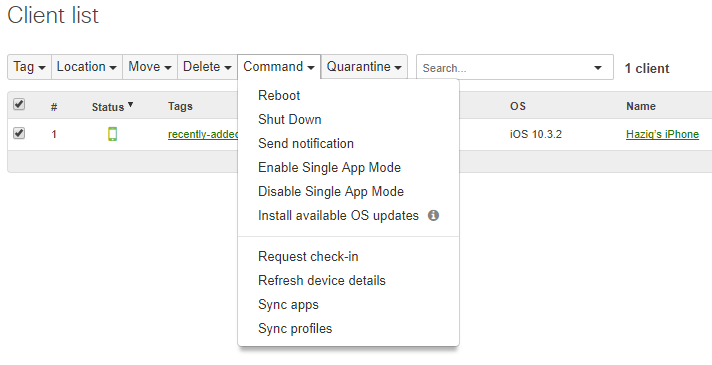Click the Name column header
Screen dimensions: 712x365
tap(641, 106)
